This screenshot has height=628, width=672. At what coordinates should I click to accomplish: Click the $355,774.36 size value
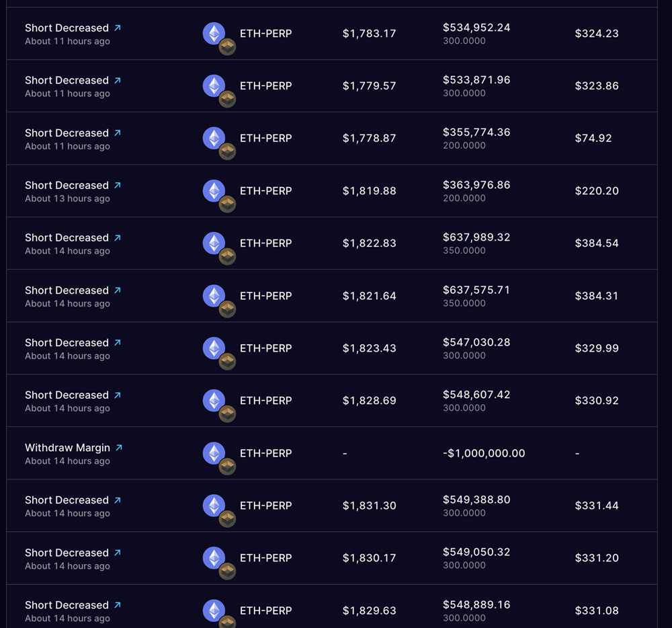coord(476,132)
